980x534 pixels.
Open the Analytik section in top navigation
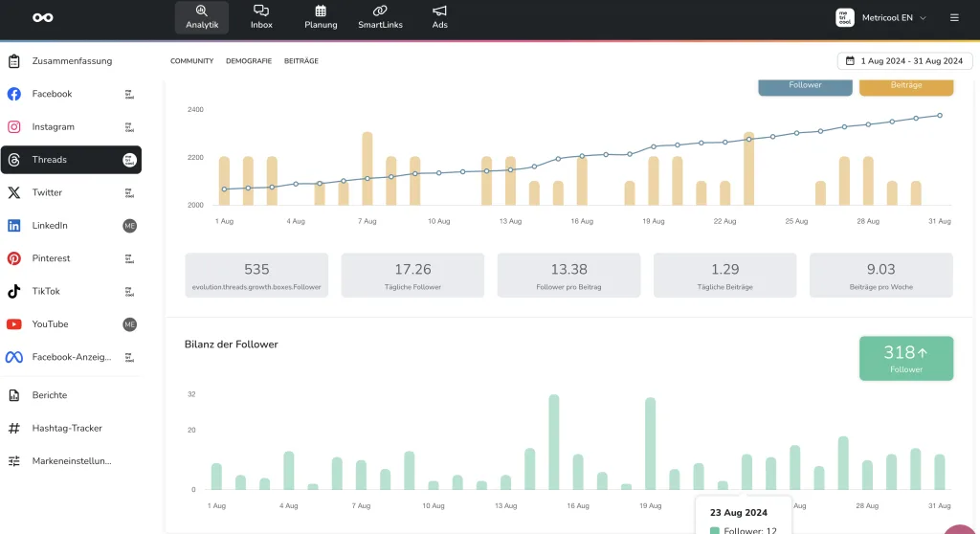pos(201,17)
